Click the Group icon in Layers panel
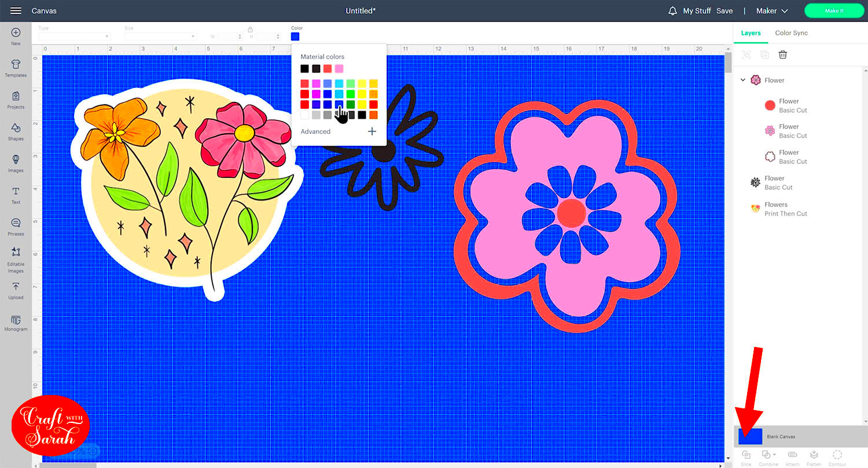 746,54
